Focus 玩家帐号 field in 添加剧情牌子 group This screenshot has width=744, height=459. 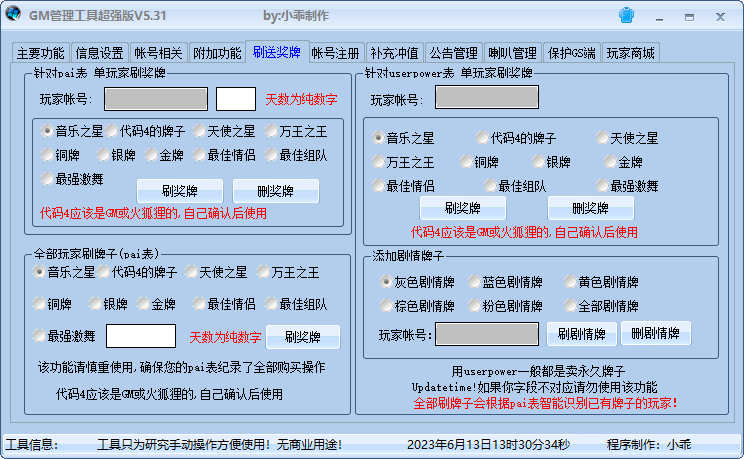(487, 334)
